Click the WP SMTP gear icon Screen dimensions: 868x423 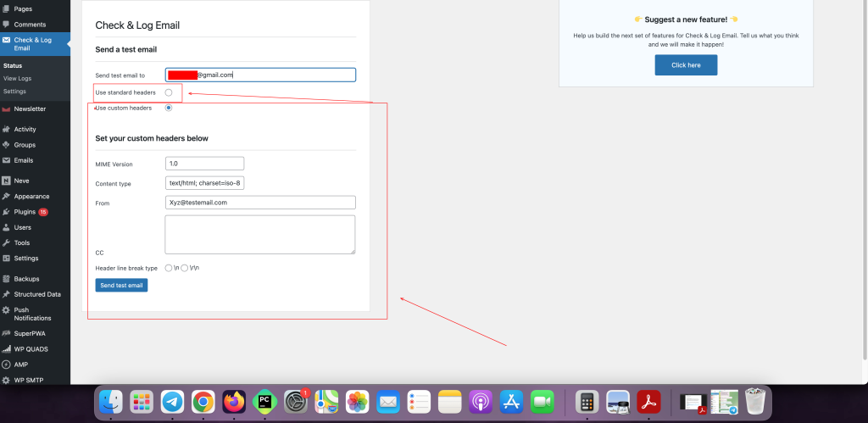(6, 381)
